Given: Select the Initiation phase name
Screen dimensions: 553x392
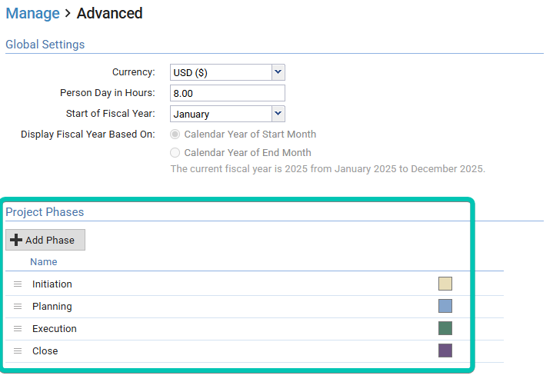Looking at the screenshot, I should pos(52,284).
